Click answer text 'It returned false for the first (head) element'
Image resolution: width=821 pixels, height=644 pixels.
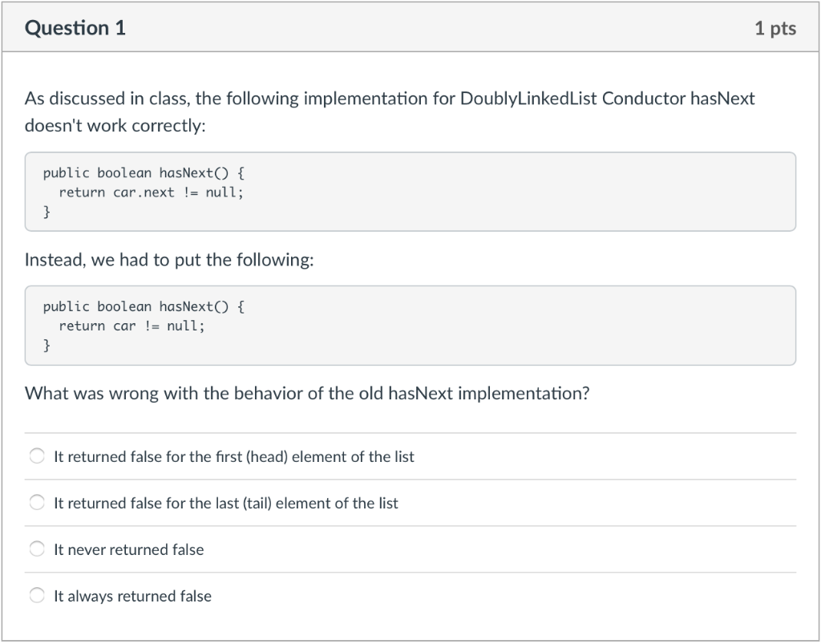(x=233, y=456)
